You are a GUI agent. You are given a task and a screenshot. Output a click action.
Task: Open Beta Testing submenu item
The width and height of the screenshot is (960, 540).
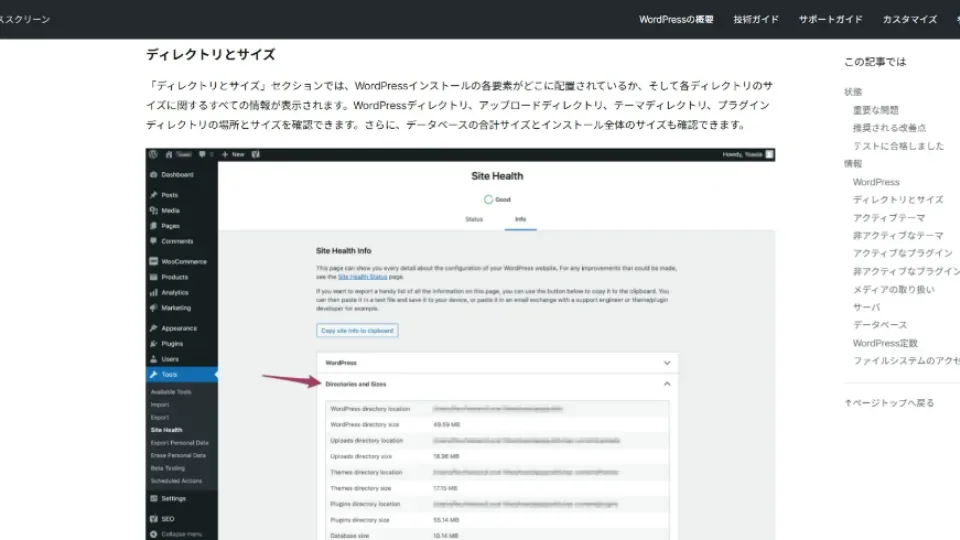point(168,468)
